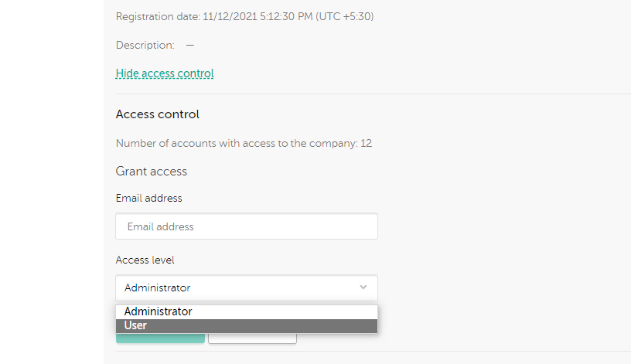The height and width of the screenshot is (364, 631).
Task: Open the Access level combo box
Action: pos(246,287)
